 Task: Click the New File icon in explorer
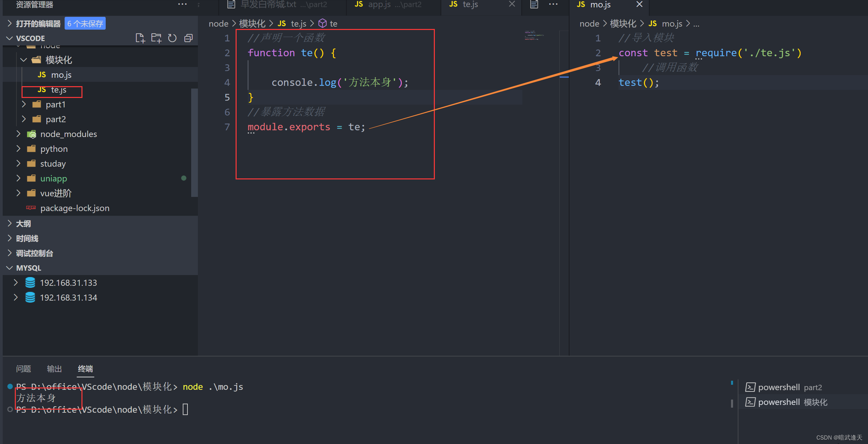[140, 38]
